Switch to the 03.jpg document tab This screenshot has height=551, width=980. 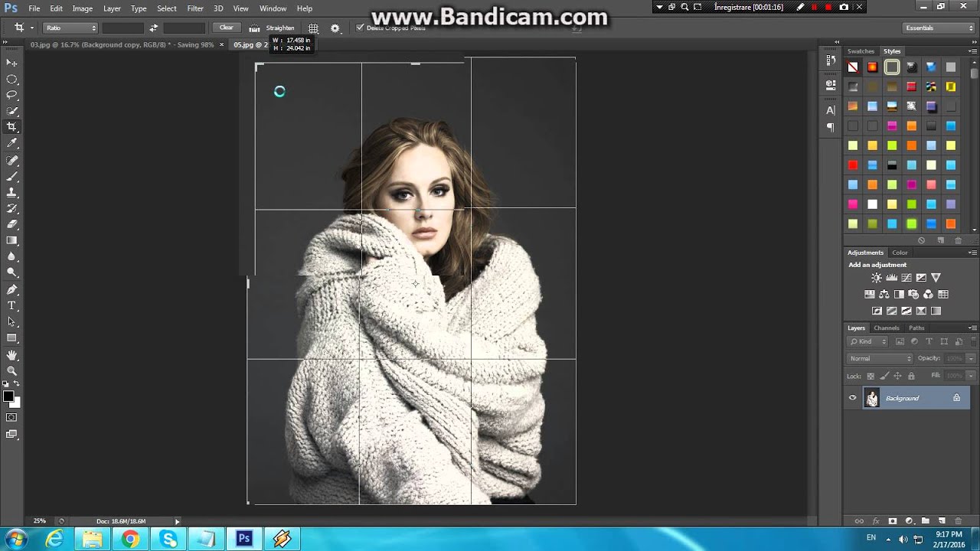[122, 45]
